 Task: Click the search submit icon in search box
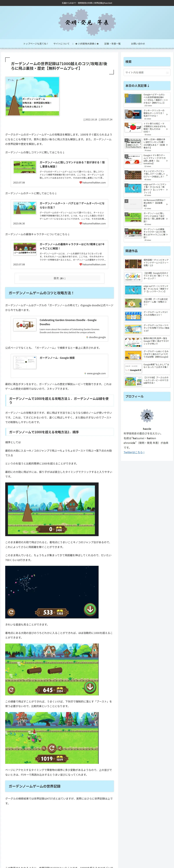click(x=167, y=72)
